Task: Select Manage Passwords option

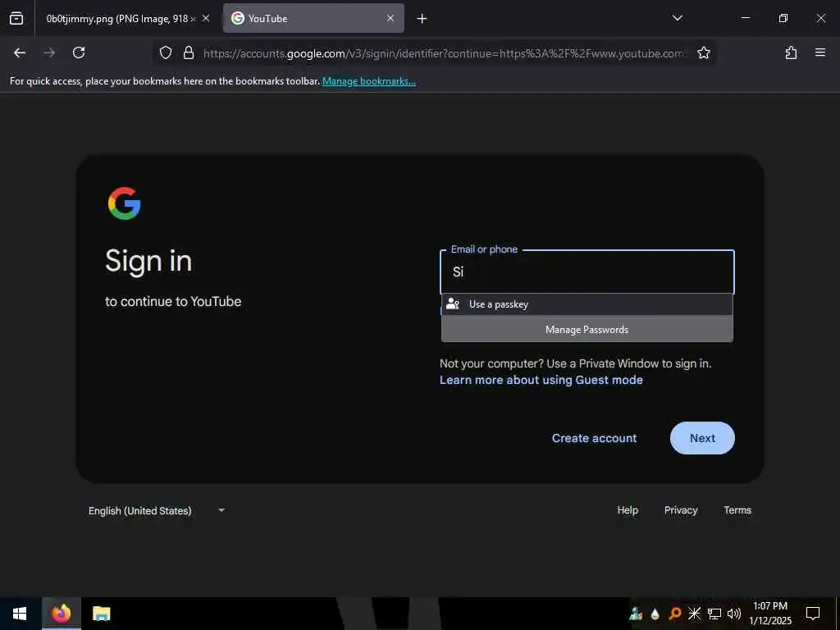Action: point(587,330)
